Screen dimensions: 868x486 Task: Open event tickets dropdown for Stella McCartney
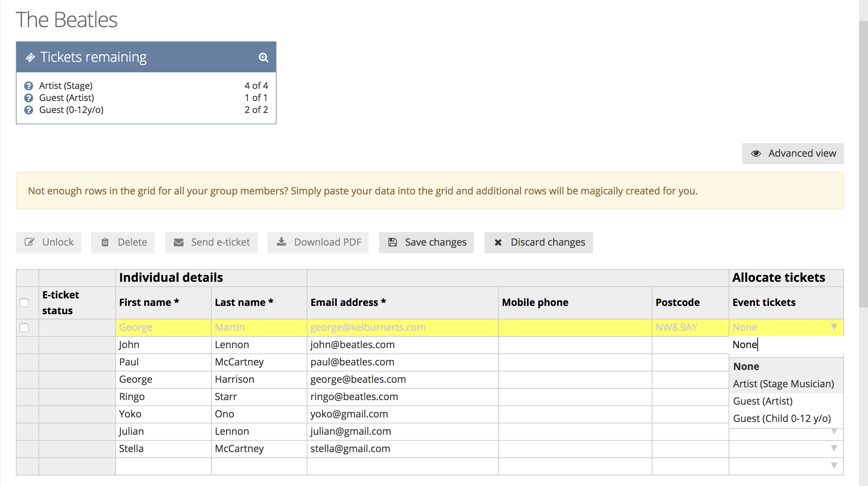[834, 448]
